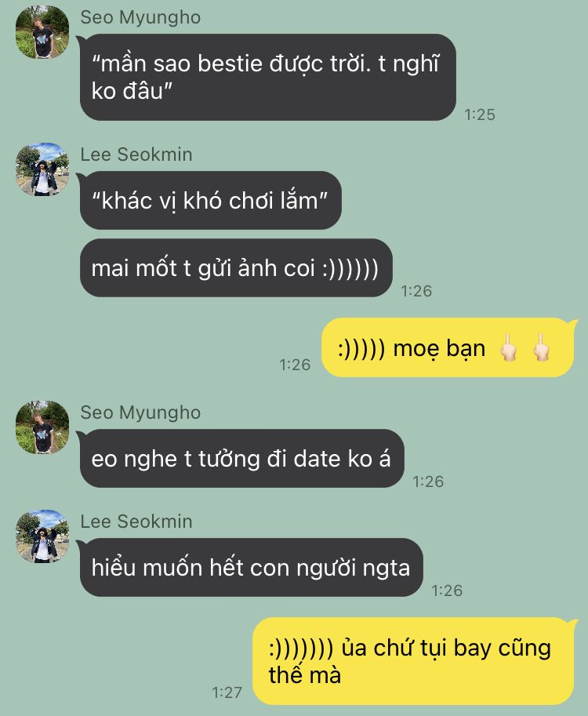This screenshot has height=716, width=588.
Task: Tap the first middle finger emoji
Action: [508, 347]
